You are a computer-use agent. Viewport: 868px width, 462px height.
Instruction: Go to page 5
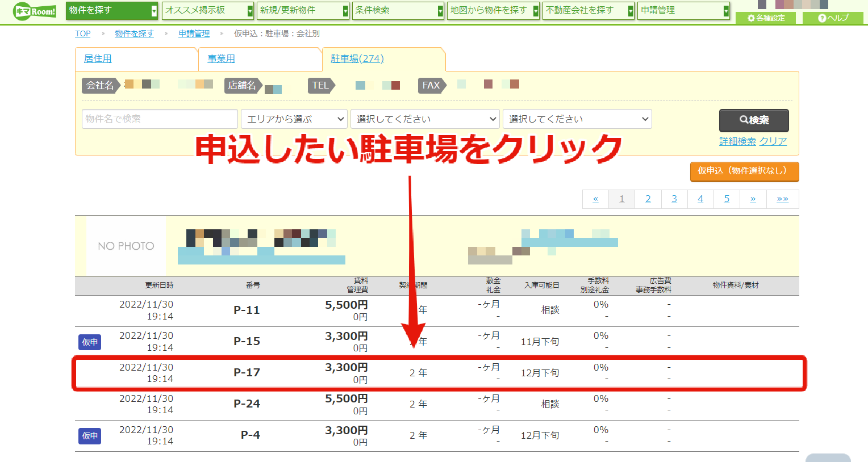[x=727, y=199]
